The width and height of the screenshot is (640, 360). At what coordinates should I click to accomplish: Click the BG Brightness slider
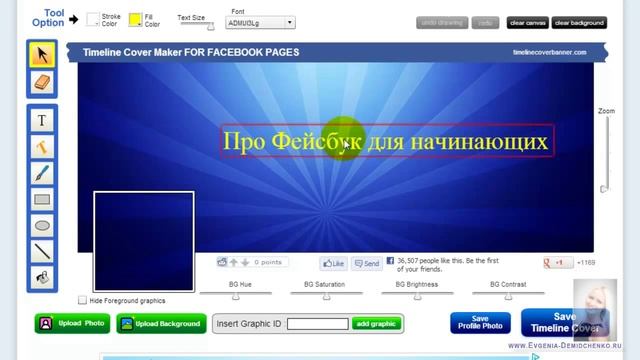(x=417, y=294)
